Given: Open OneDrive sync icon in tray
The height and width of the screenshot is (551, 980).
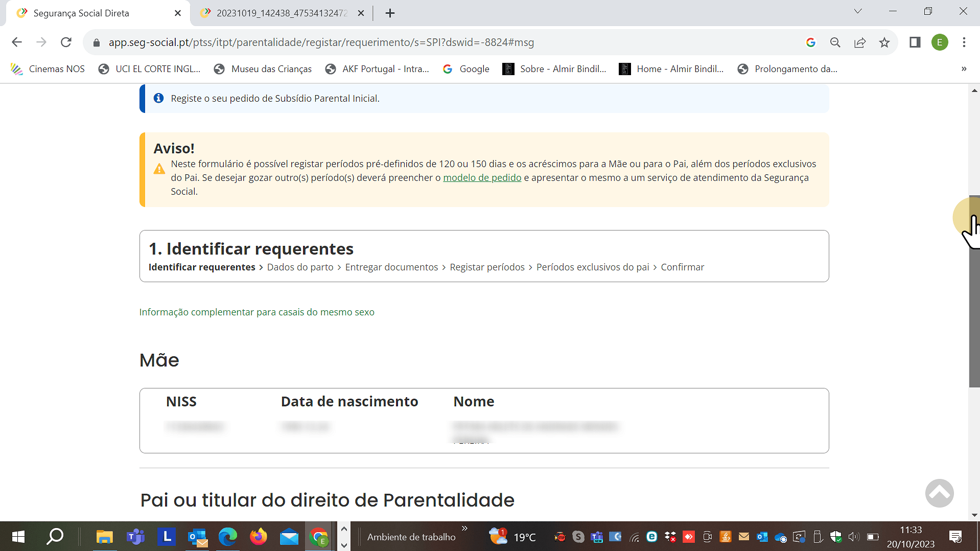Looking at the screenshot, I should tap(780, 537).
